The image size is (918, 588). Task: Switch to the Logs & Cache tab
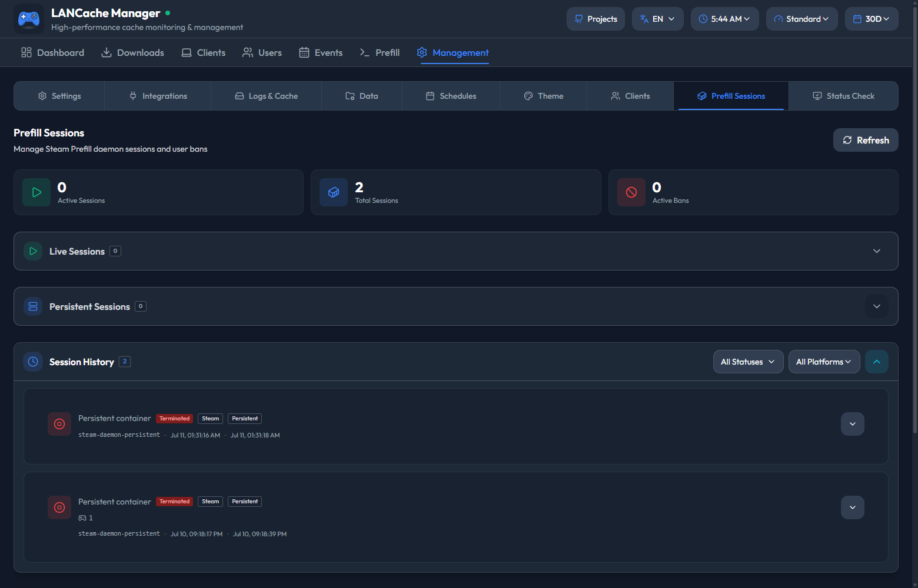(x=266, y=96)
